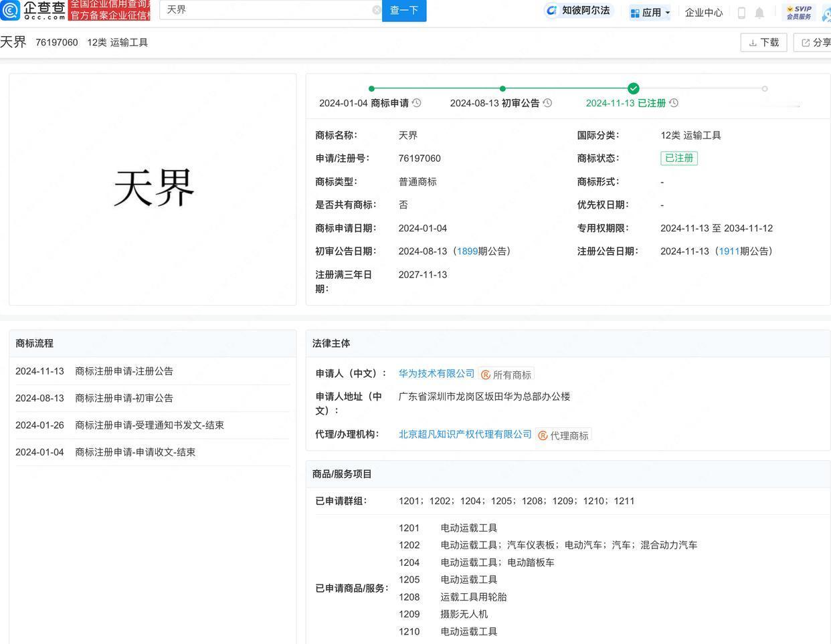
Task: Open 北京超凡知识产权代理有限公司 agency link
Action: pos(465,435)
